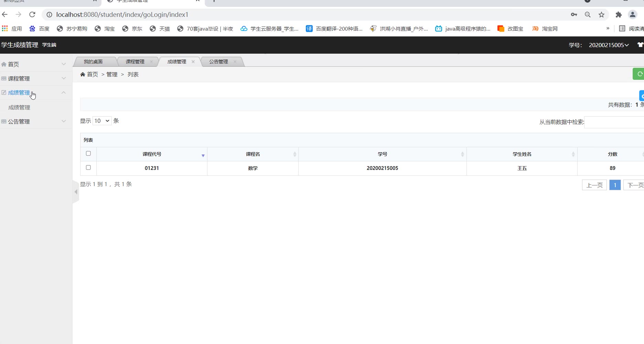Click the 数学 course name cell
Image resolution: width=644 pixels, height=344 pixels.
tap(253, 168)
